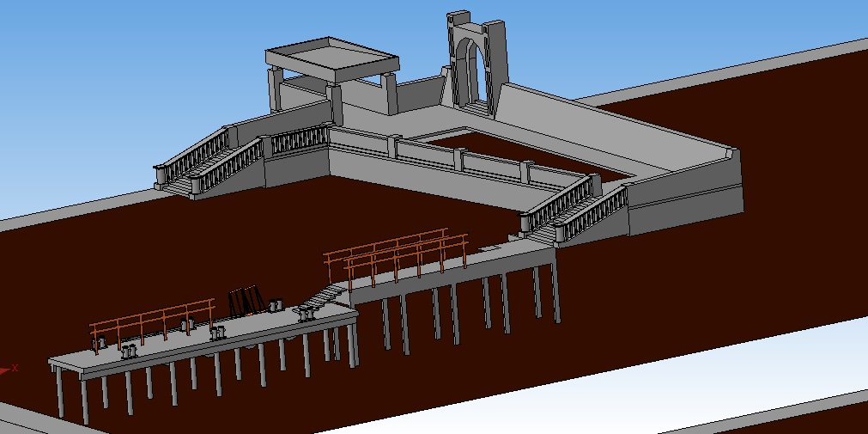This screenshot has width=868, height=434.
Task: Select the dark leaning rack on pier
Action: tap(245, 301)
